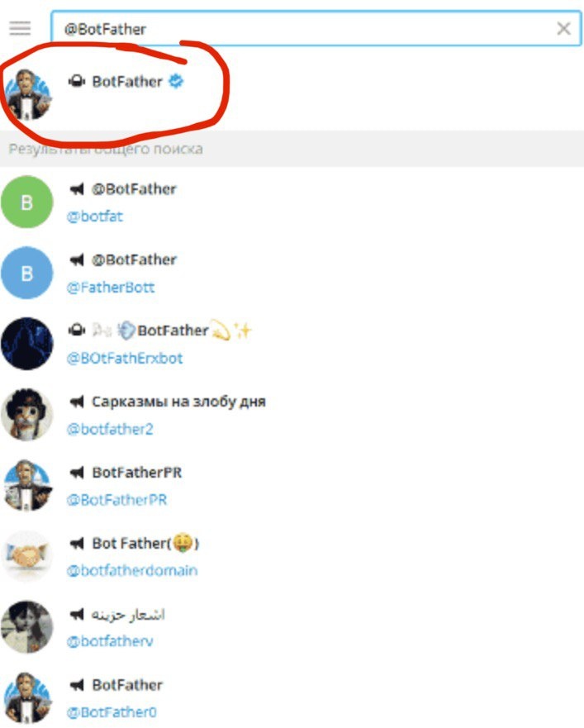Select the @botfat username link

(95, 216)
